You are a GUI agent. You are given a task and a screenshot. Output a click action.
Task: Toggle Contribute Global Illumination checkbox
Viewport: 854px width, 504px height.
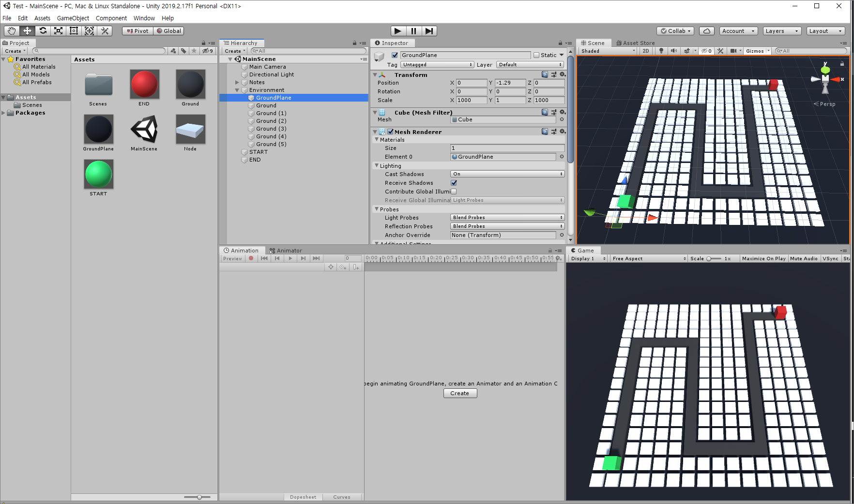pos(454,192)
